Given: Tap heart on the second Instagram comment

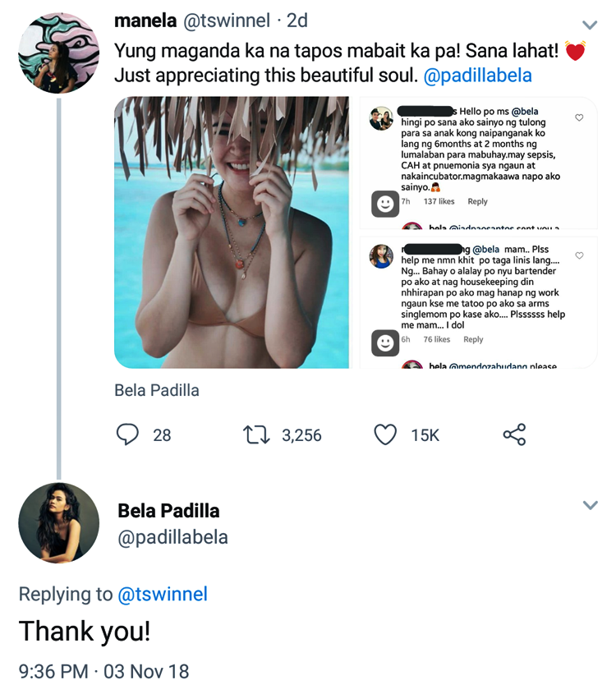Looking at the screenshot, I should pyautogui.click(x=579, y=255).
